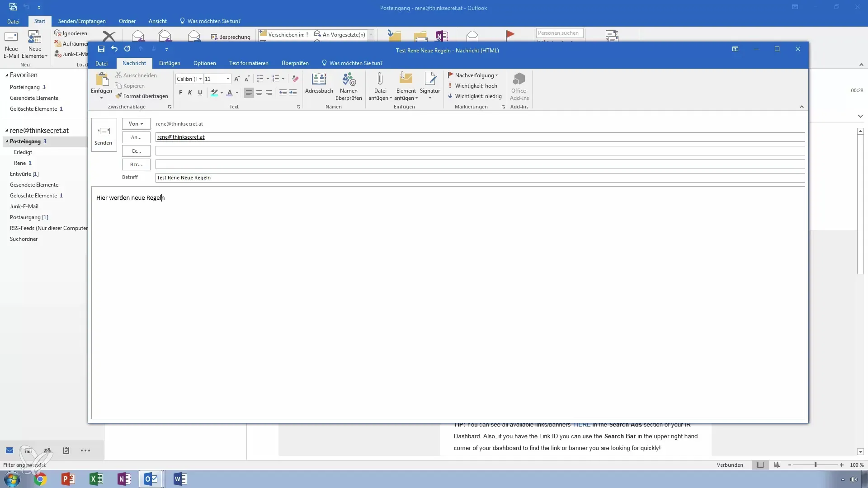Image resolution: width=868 pixels, height=488 pixels.
Task: Switch to Mail view icon
Action: point(9,450)
